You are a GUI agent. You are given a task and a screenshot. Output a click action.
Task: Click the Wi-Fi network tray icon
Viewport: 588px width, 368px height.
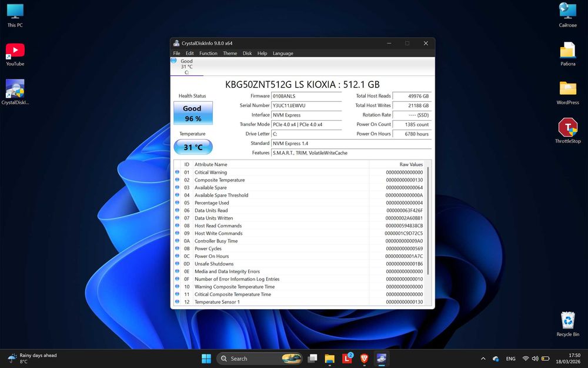pos(526,359)
